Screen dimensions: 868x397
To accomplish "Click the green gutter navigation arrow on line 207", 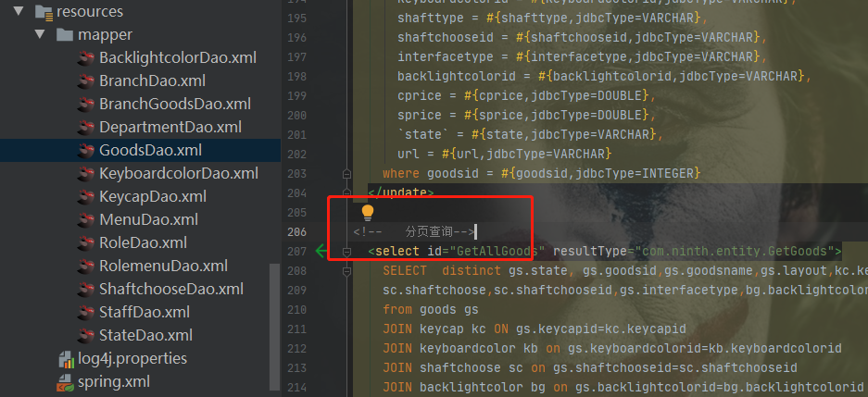I will coord(322,252).
